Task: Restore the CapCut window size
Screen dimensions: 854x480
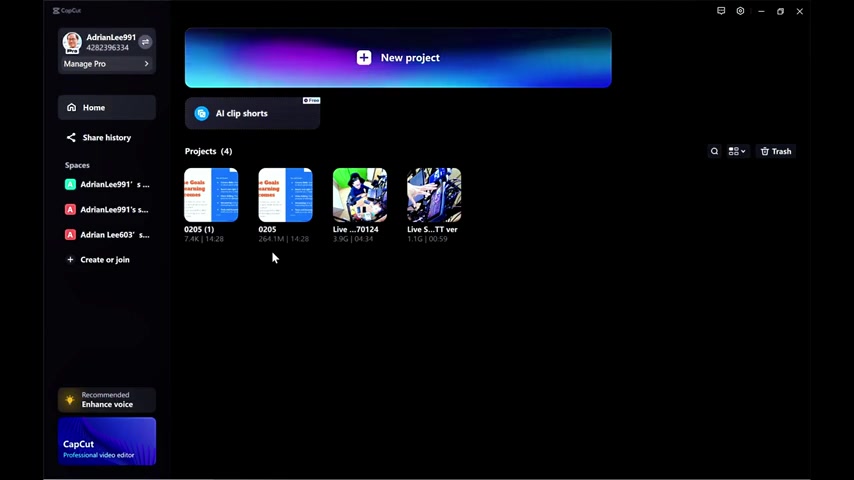Action: [x=780, y=11]
